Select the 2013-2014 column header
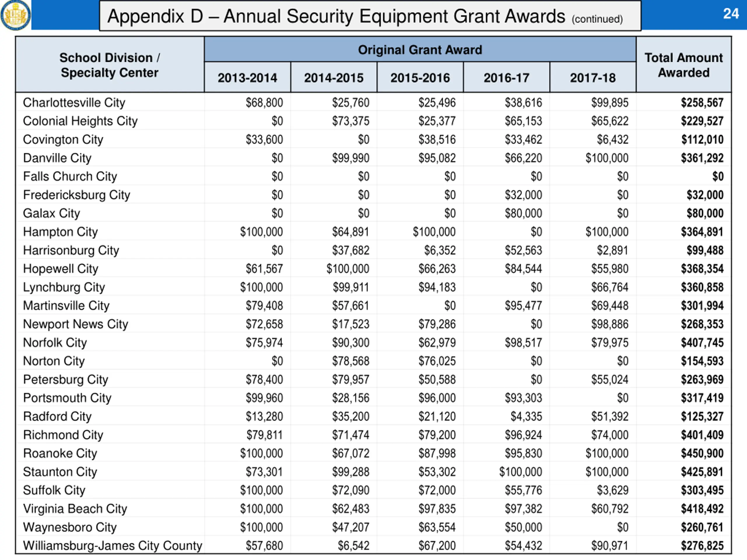This screenshot has height=560, width=747. click(247, 78)
